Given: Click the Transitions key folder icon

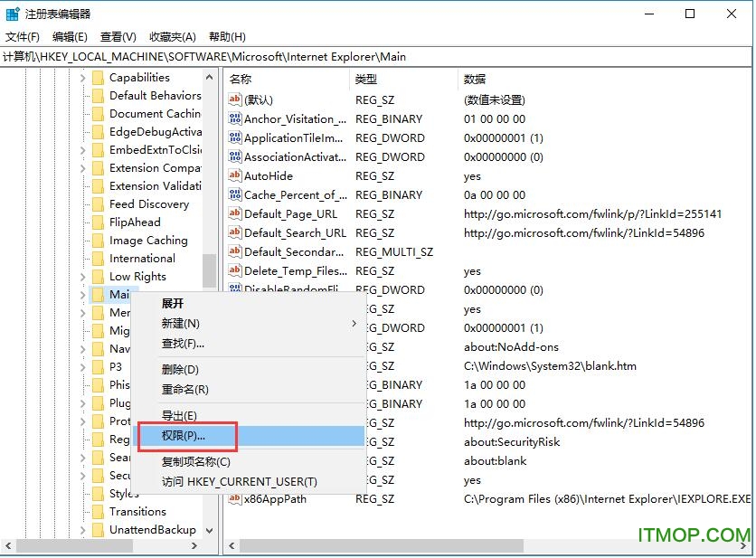Looking at the screenshot, I should pyautogui.click(x=99, y=512).
